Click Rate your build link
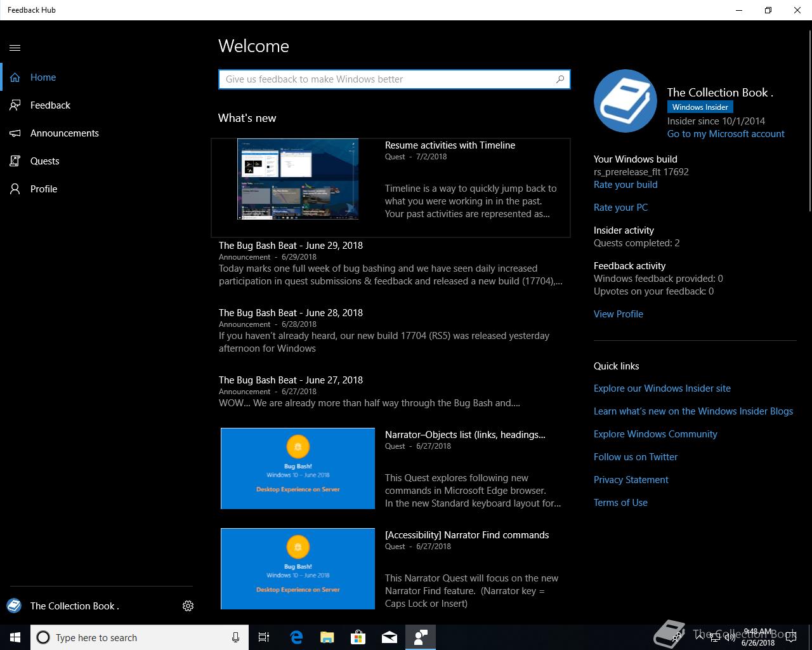The height and width of the screenshot is (650, 812). 625,185
